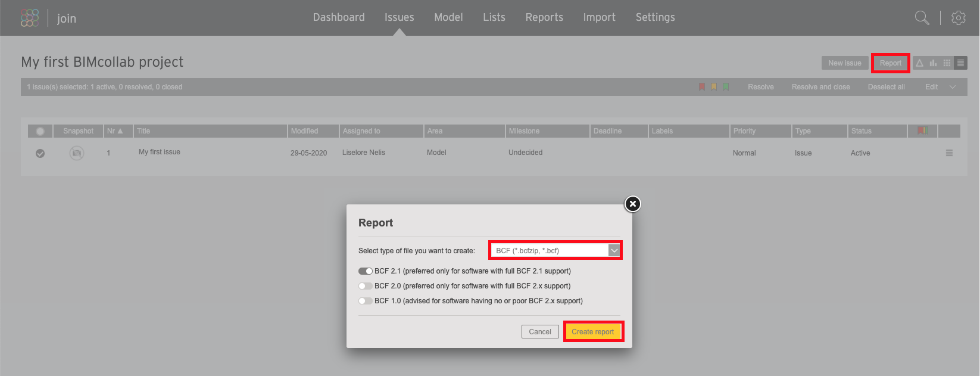Switch to the grid tile view

[947, 63]
